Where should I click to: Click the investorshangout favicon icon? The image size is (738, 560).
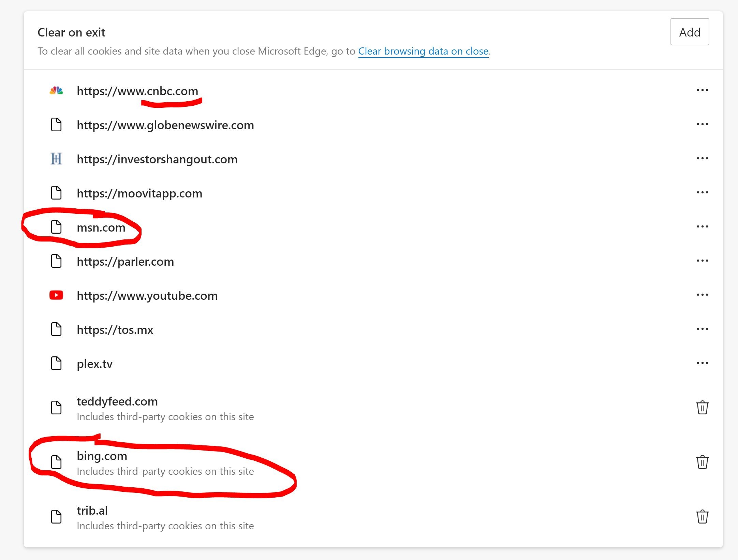tap(56, 159)
